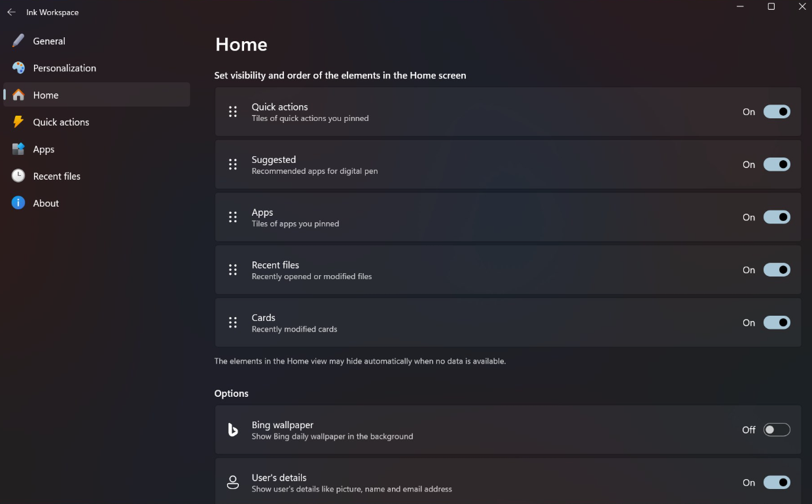The image size is (812, 504).
Task: Click the lightning bolt Quick actions icon
Action: pos(18,122)
